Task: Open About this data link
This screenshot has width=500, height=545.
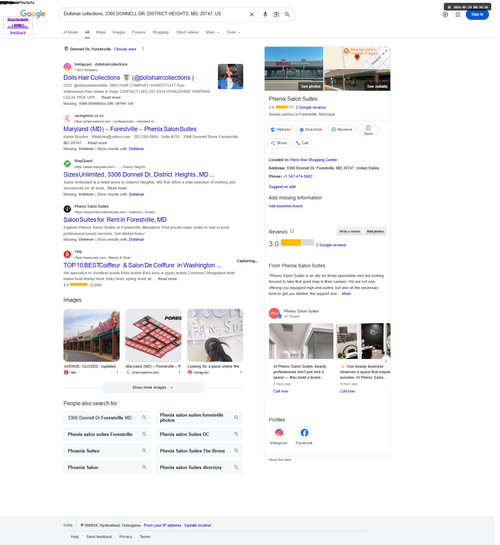Action: coord(280,459)
